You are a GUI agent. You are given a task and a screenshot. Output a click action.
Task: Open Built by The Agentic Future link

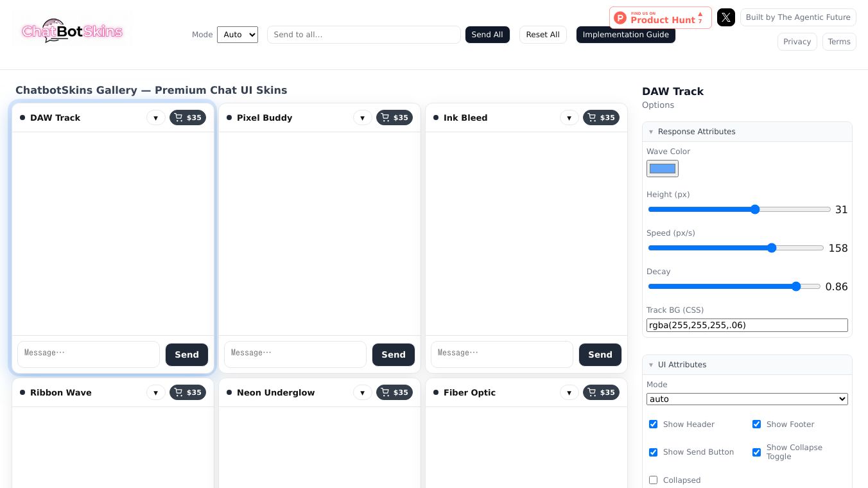[798, 17]
